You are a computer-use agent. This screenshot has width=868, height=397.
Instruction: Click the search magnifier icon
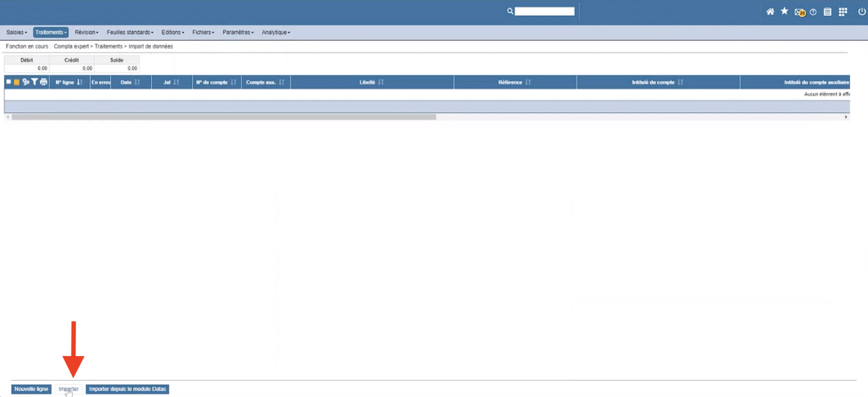pyautogui.click(x=510, y=11)
